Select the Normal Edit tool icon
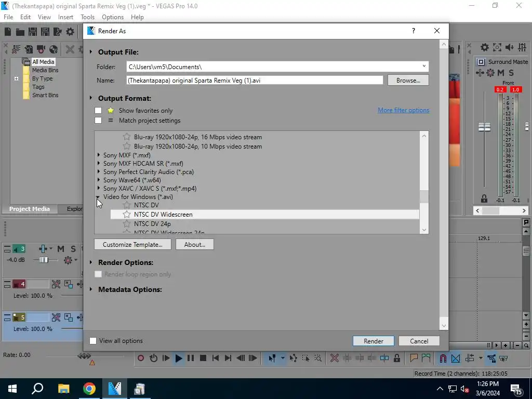The width and height of the screenshot is (532, 399). pyautogui.click(x=272, y=358)
